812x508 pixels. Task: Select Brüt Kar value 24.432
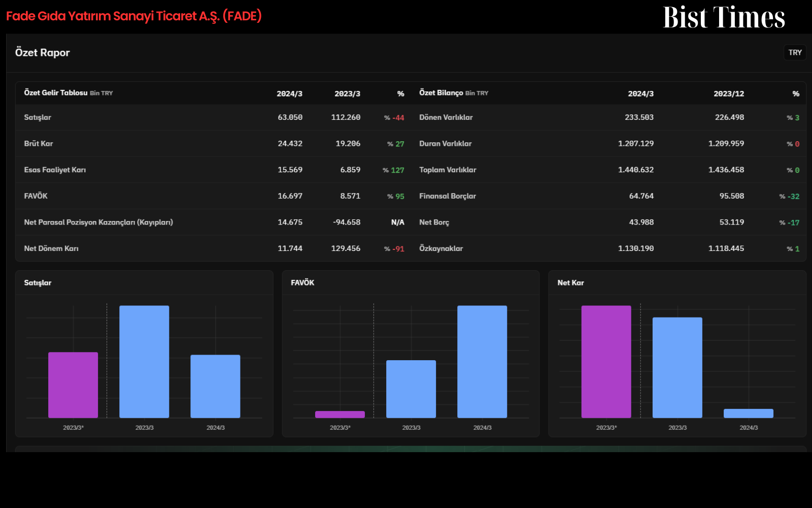pos(290,144)
